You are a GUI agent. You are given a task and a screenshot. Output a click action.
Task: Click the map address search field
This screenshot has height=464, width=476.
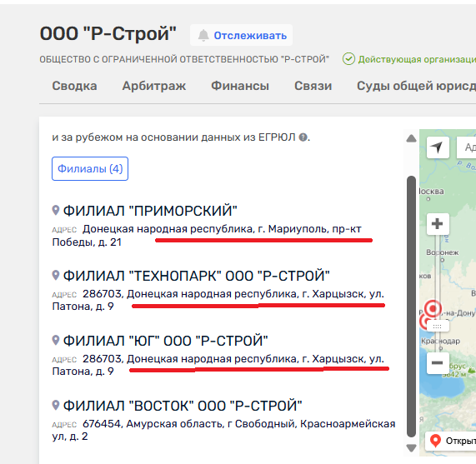coord(467,147)
